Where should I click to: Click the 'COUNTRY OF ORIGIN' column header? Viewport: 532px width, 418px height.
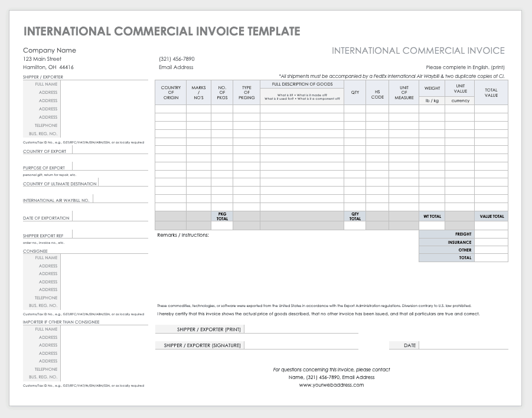pos(171,92)
